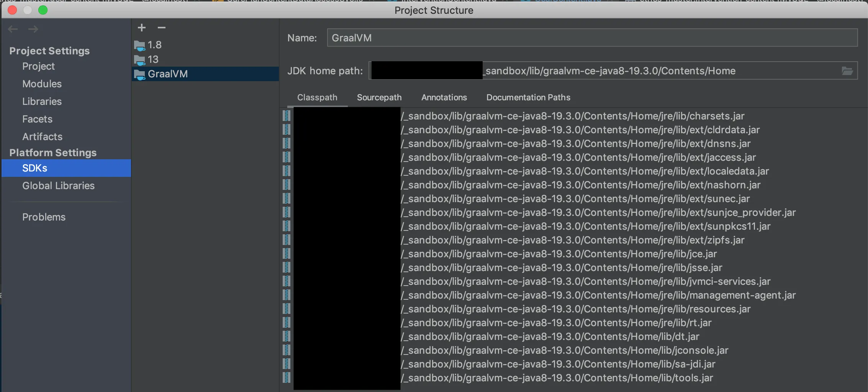868x392 pixels.
Task: Select the cldrdata.jar classpath entry
Action: pos(573,130)
